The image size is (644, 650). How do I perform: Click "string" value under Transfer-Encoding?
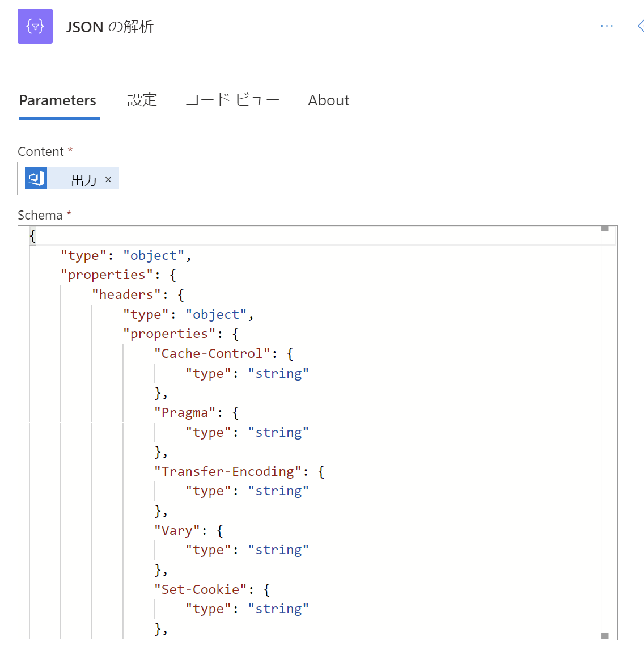(278, 491)
